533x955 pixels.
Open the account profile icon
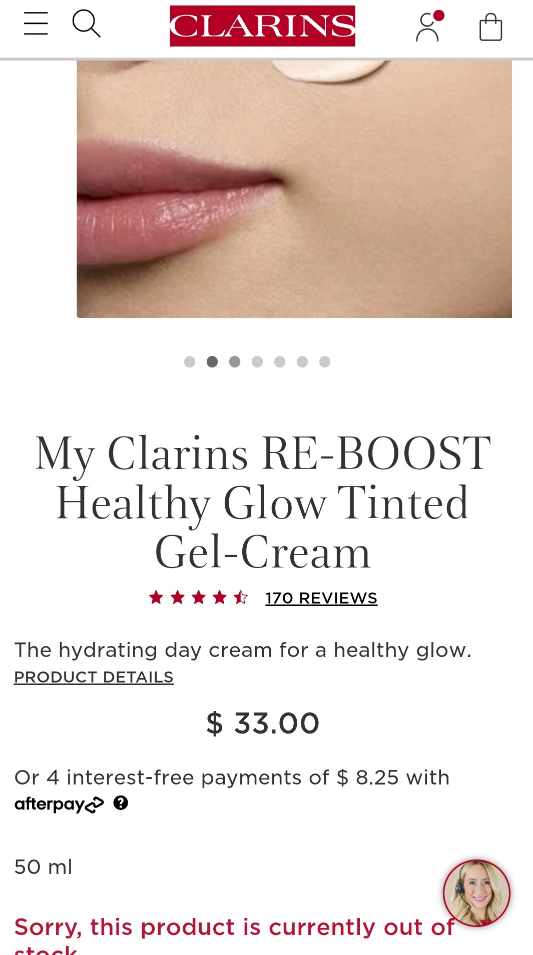[429, 26]
